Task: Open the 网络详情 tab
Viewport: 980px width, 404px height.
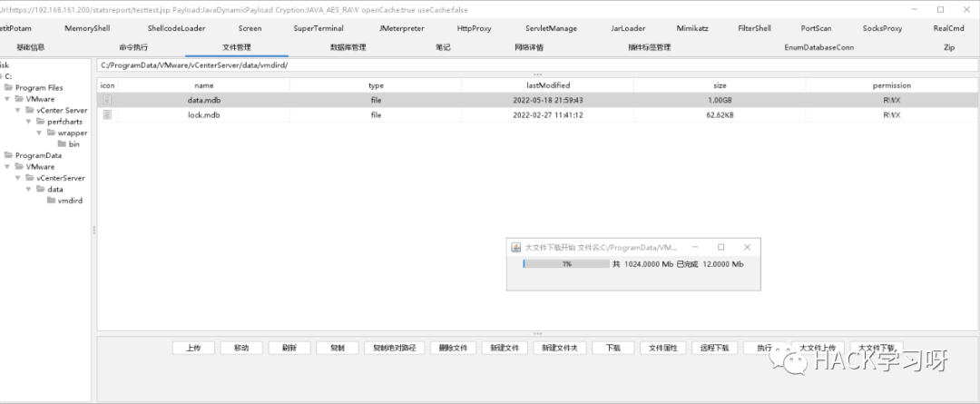Action: [x=529, y=47]
